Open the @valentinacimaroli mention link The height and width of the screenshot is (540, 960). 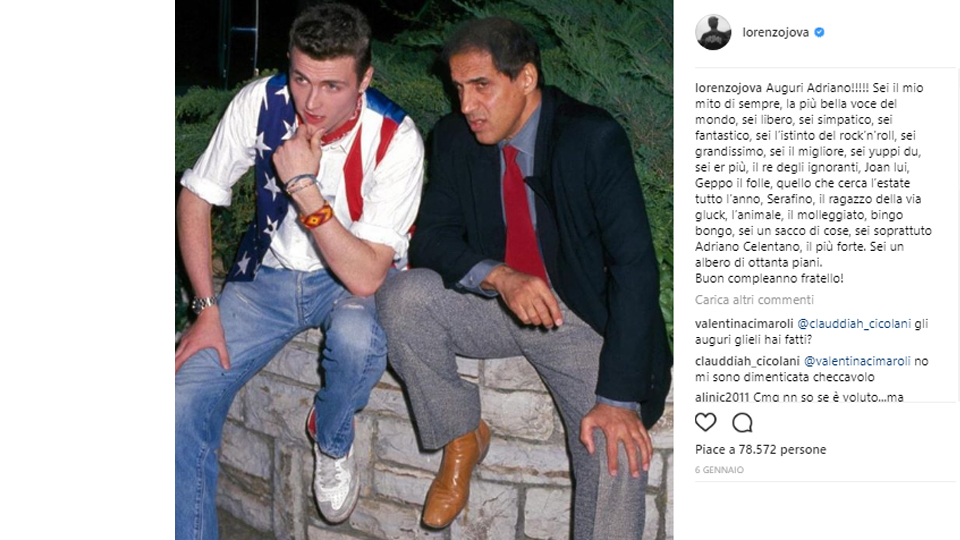point(857,361)
